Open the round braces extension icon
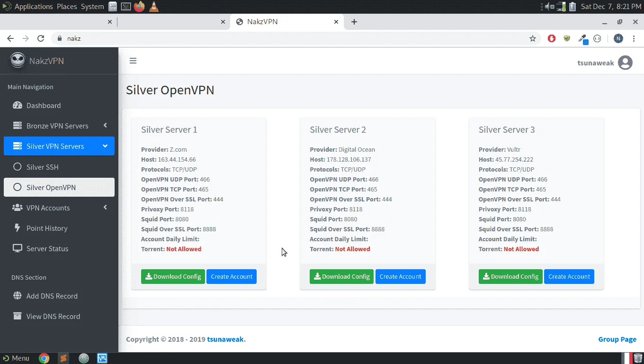This screenshot has height=364, width=644. 597,38
